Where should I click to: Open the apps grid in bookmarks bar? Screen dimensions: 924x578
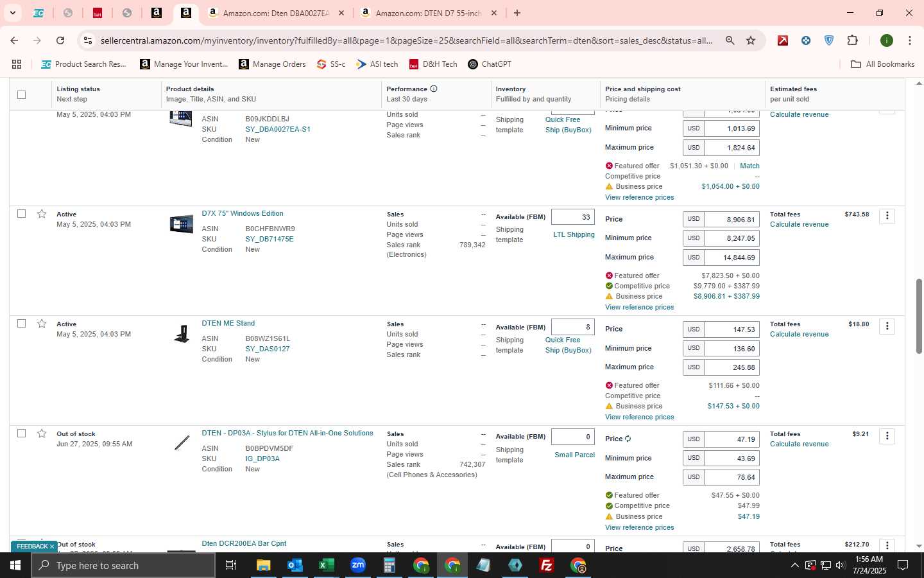[x=17, y=64]
